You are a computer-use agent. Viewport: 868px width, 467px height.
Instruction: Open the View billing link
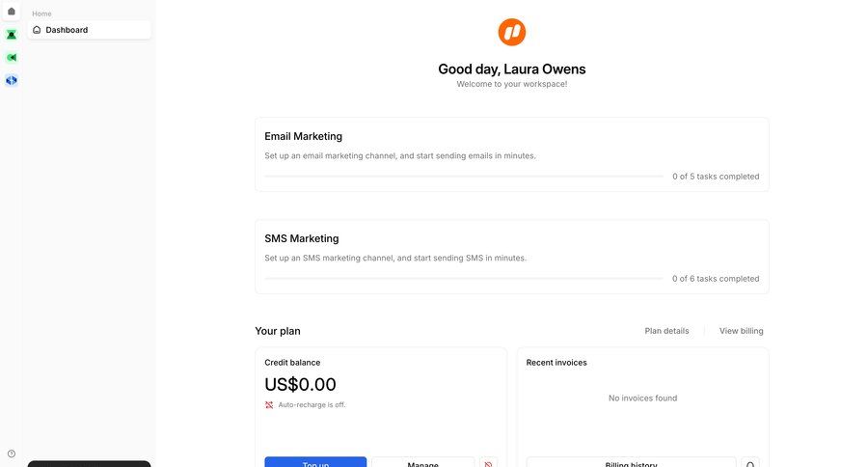[x=741, y=331]
